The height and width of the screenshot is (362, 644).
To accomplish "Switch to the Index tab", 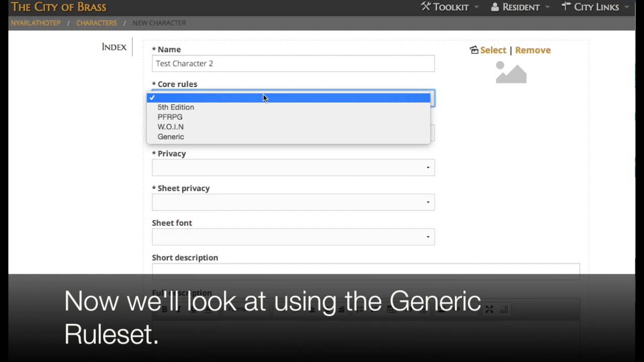I will point(114,47).
